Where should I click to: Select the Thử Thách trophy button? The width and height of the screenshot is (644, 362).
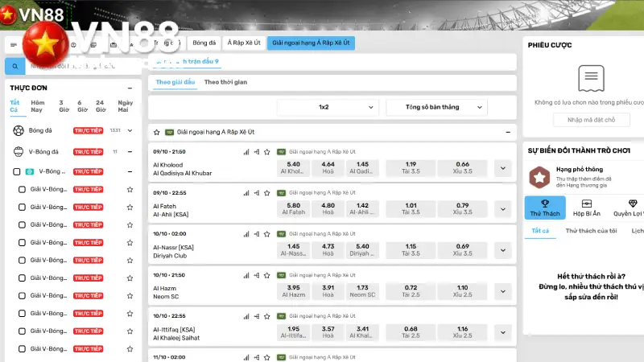click(x=545, y=208)
